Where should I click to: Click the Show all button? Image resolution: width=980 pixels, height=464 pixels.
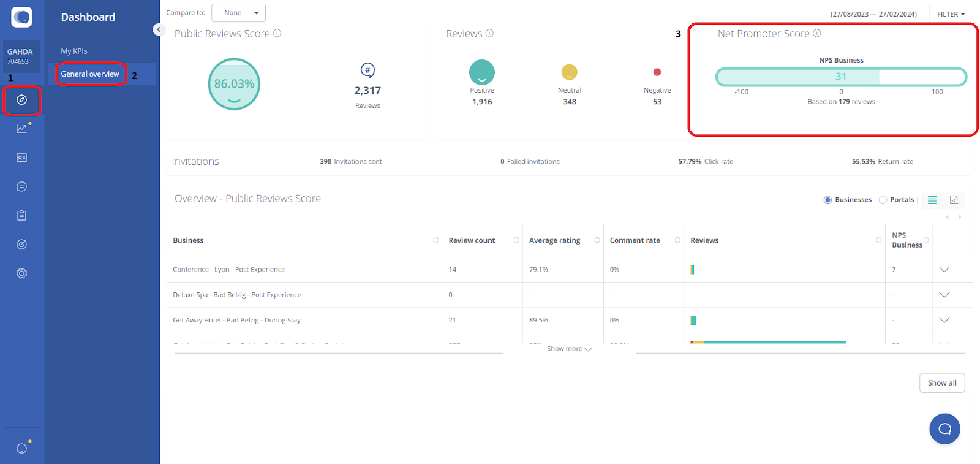[x=942, y=383]
